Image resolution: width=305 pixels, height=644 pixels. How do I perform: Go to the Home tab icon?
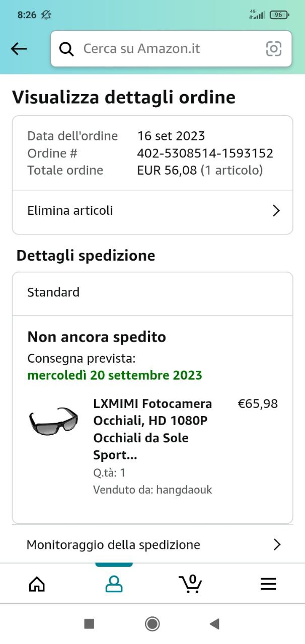point(37,584)
